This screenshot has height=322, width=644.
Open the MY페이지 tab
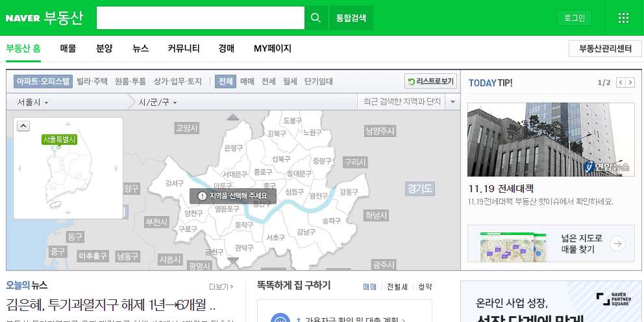click(272, 49)
